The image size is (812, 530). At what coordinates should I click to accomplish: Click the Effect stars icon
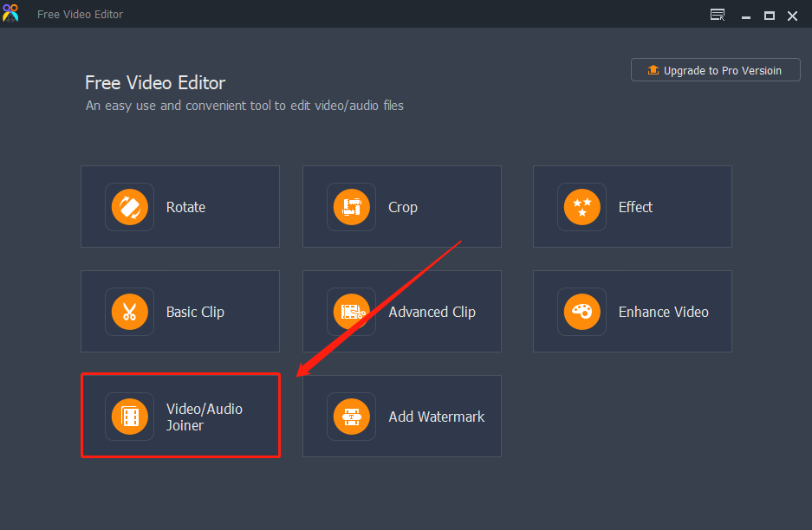click(581, 207)
